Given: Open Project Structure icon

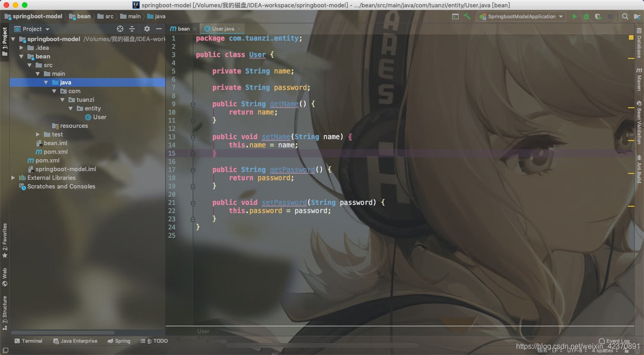Looking at the screenshot, I should coord(637,16).
